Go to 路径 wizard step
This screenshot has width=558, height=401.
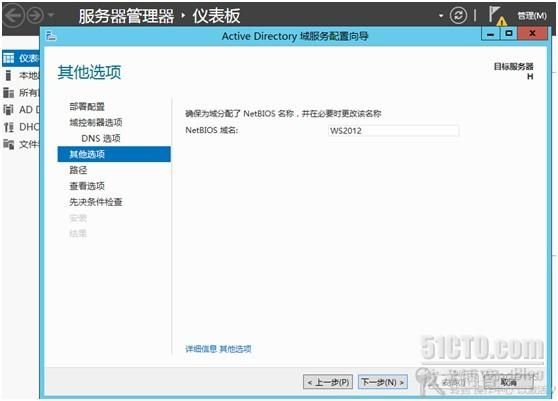point(78,170)
